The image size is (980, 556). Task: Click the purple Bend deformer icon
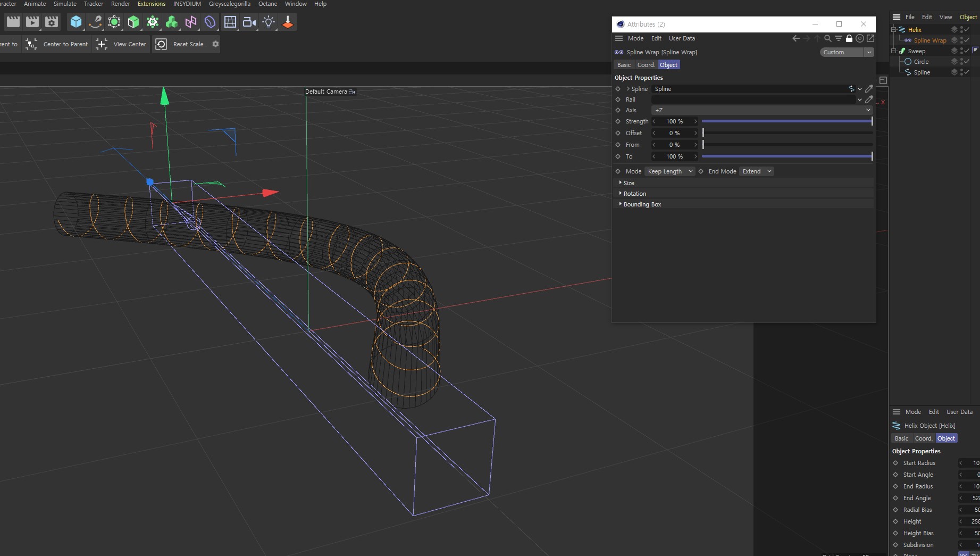point(210,22)
